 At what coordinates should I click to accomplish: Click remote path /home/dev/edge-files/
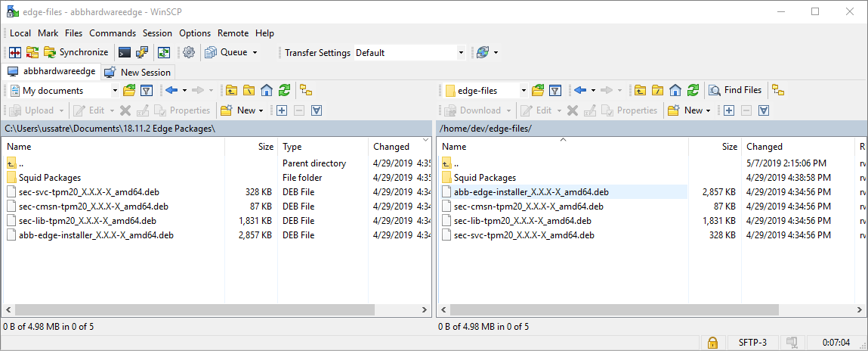[x=485, y=129]
